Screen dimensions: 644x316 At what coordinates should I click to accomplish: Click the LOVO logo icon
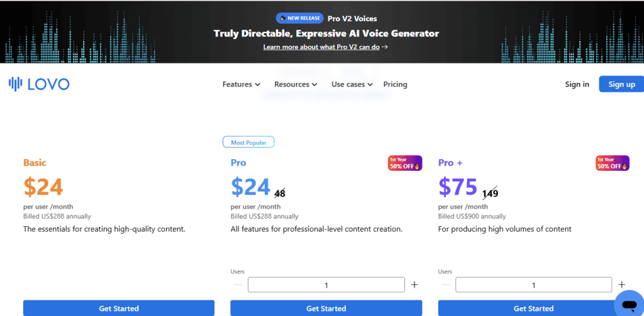tap(15, 84)
